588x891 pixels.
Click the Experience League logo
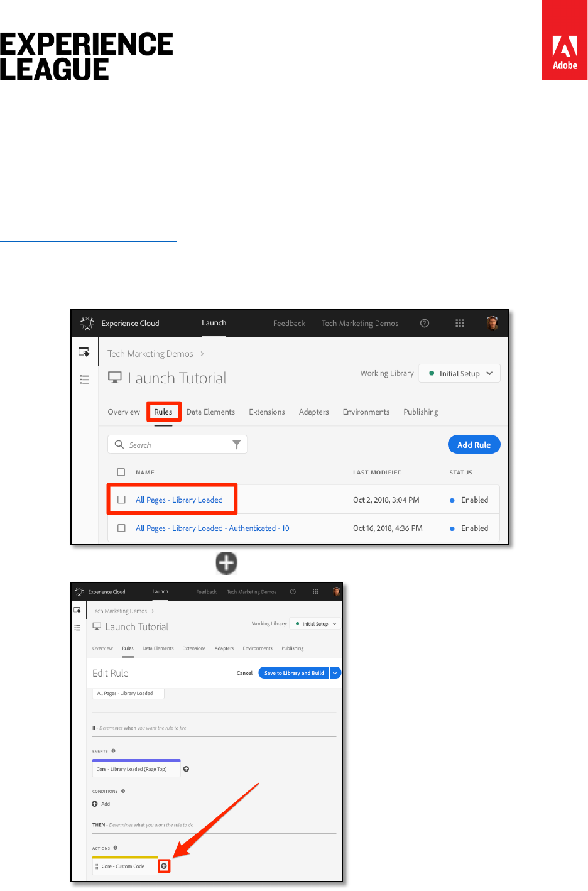tap(87, 57)
